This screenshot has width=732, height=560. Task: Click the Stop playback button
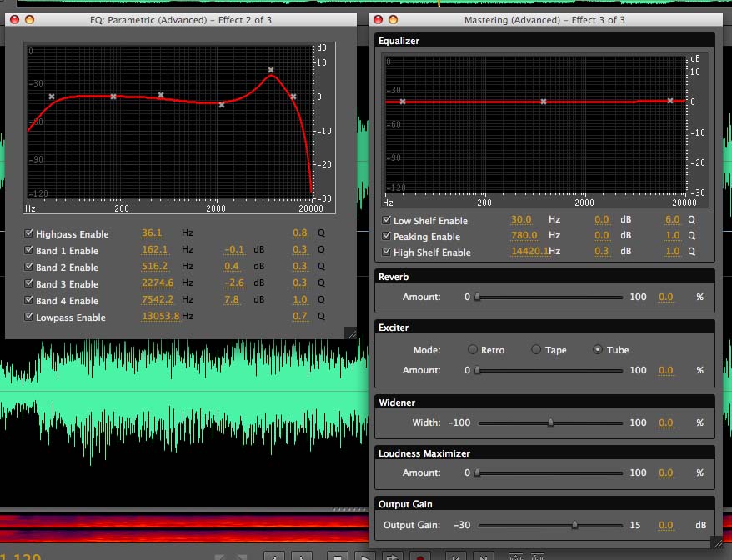tap(338, 556)
